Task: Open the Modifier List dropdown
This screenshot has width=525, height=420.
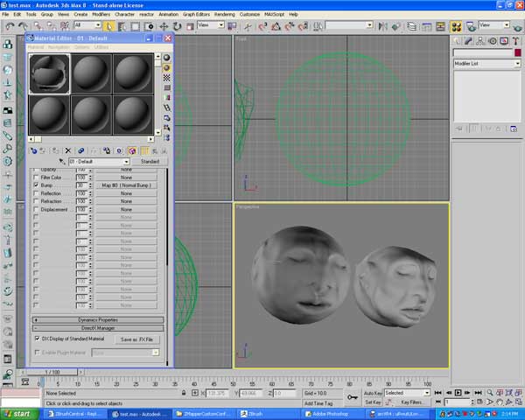Action: [x=487, y=63]
